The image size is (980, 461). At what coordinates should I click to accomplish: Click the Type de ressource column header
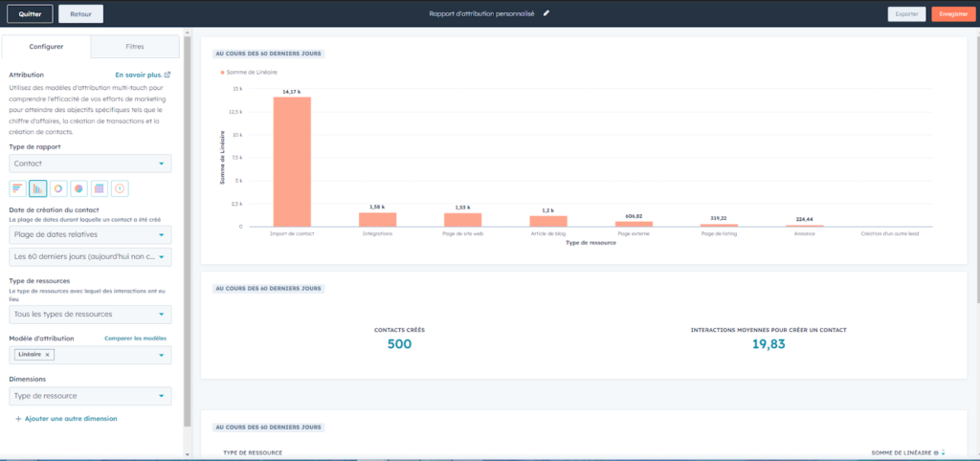pyautogui.click(x=253, y=452)
